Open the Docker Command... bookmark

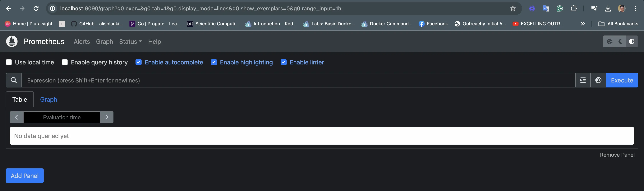[x=387, y=24]
